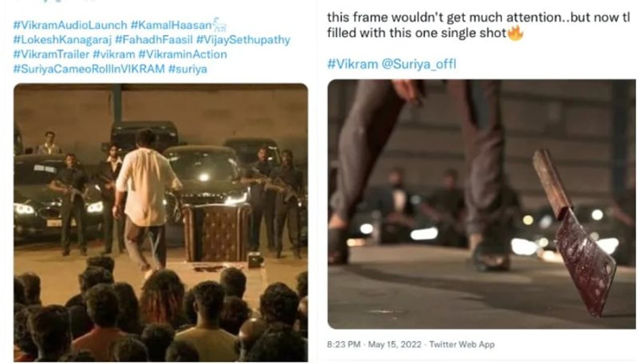Click the emoji icon beside #KamalHaasan
Image resolution: width=638 pixels, height=364 pixels.
click(220, 24)
